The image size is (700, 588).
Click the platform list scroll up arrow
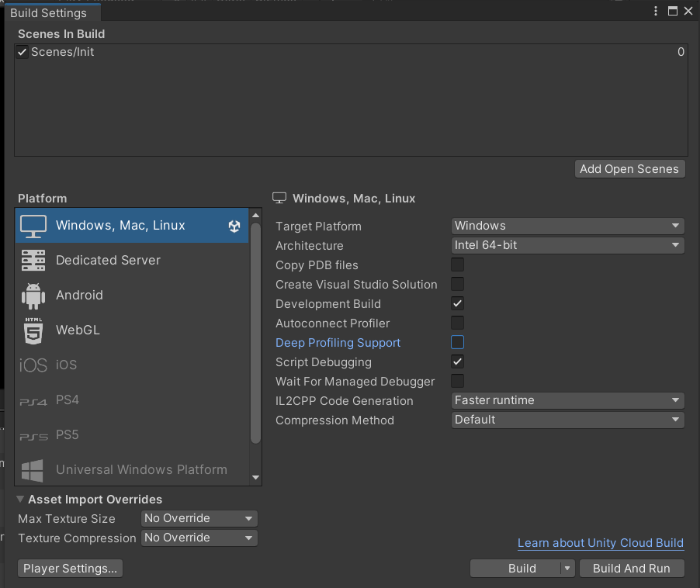click(x=255, y=215)
